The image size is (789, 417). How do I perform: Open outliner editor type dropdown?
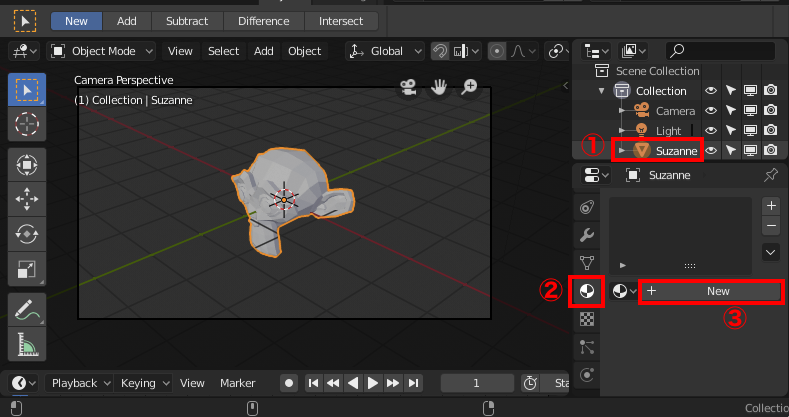(x=597, y=51)
